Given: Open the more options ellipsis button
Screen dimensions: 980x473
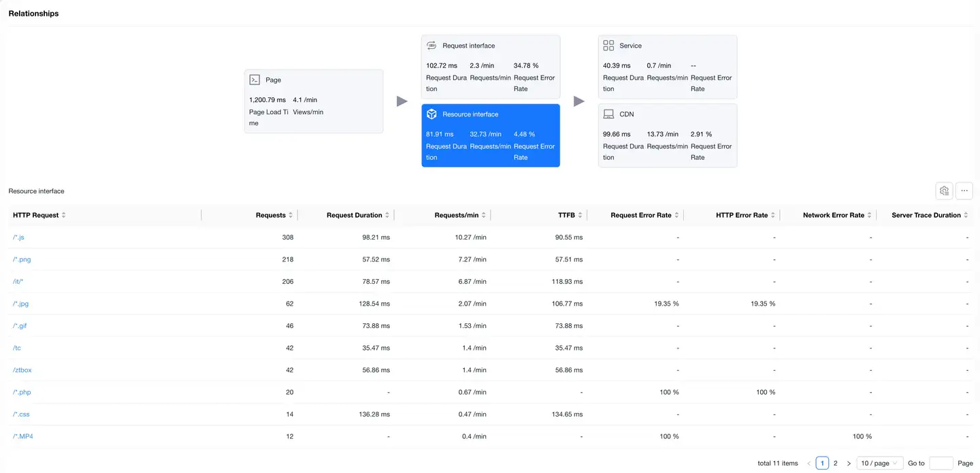Looking at the screenshot, I should (964, 191).
